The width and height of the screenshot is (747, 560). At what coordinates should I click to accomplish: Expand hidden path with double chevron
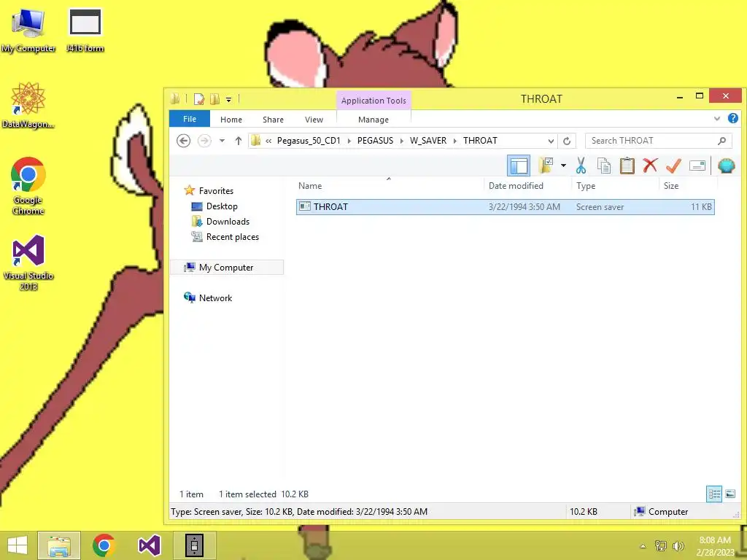[268, 141]
